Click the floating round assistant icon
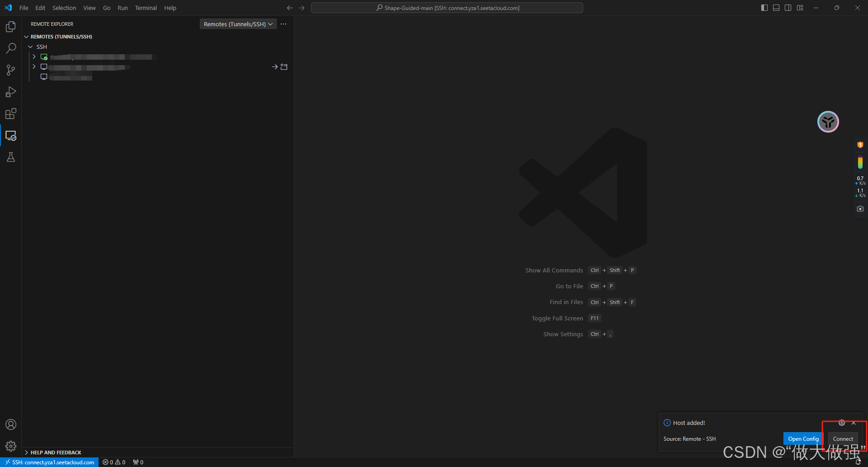 pyautogui.click(x=828, y=122)
